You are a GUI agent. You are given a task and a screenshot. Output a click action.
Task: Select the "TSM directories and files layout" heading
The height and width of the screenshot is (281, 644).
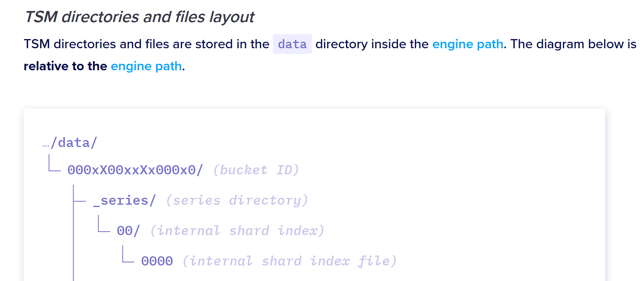pos(139,17)
